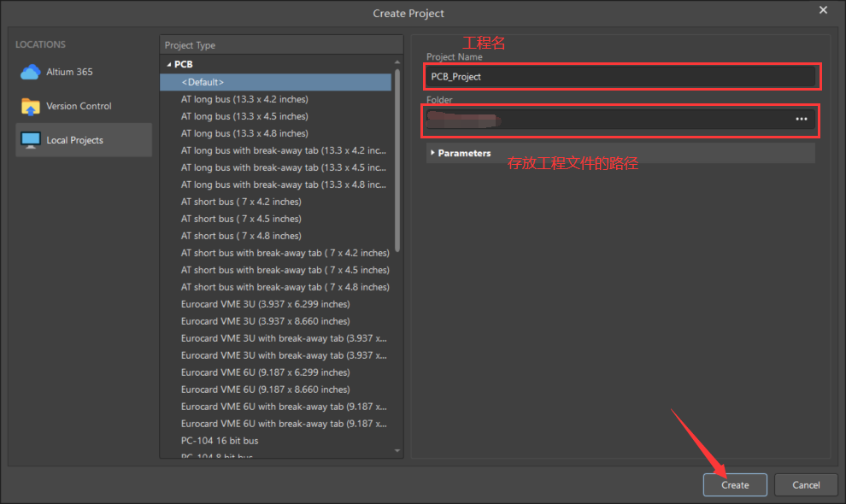Select Altium 365 location
The height and width of the screenshot is (504, 846).
[84, 72]
